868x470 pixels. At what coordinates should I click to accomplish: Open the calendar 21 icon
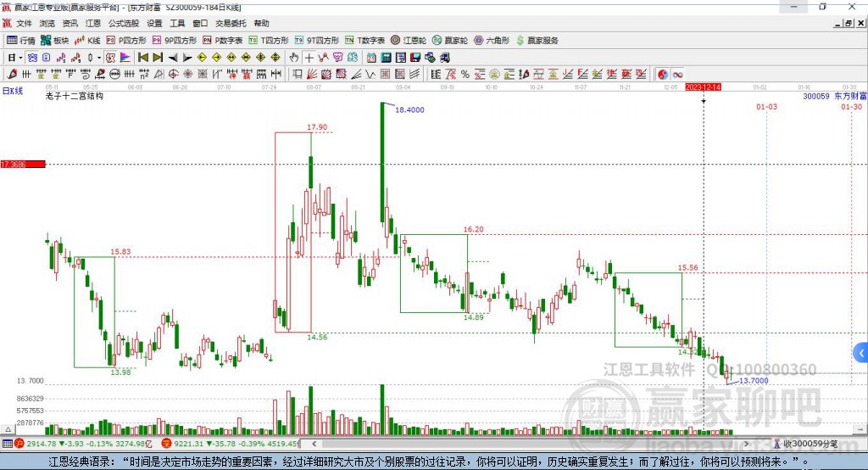coord(371,58)
